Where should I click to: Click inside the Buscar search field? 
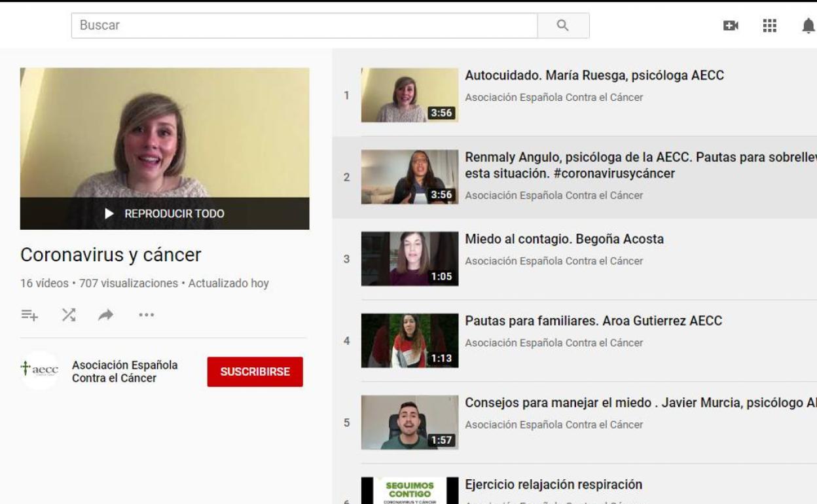[262, 26]
